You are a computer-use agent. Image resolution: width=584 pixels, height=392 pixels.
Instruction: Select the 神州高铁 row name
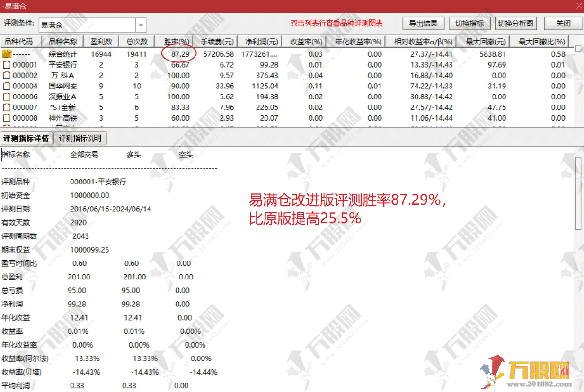coord(62,118)
